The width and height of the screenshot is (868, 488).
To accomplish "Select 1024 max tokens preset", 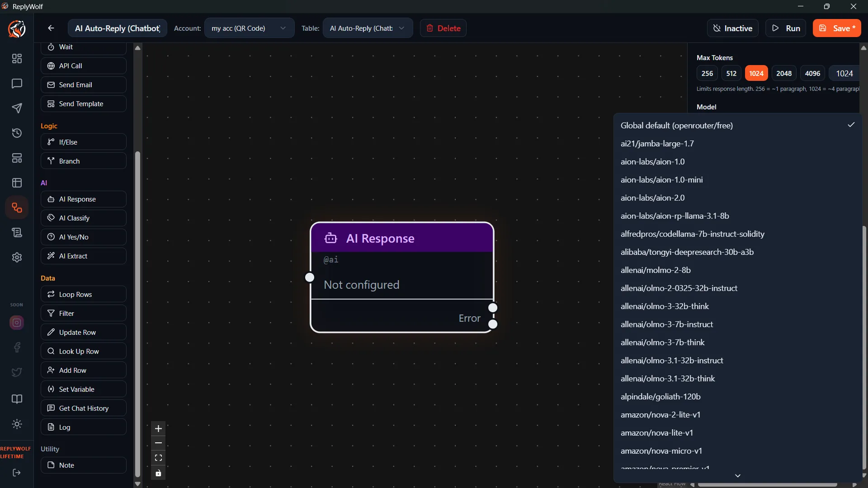I will pos(756,73).
